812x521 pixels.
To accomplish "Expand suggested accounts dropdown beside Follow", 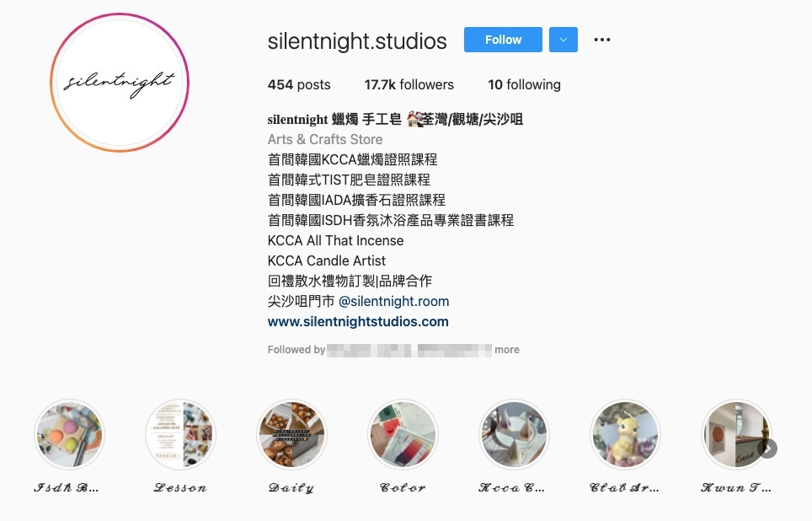I will coord(563,40).
